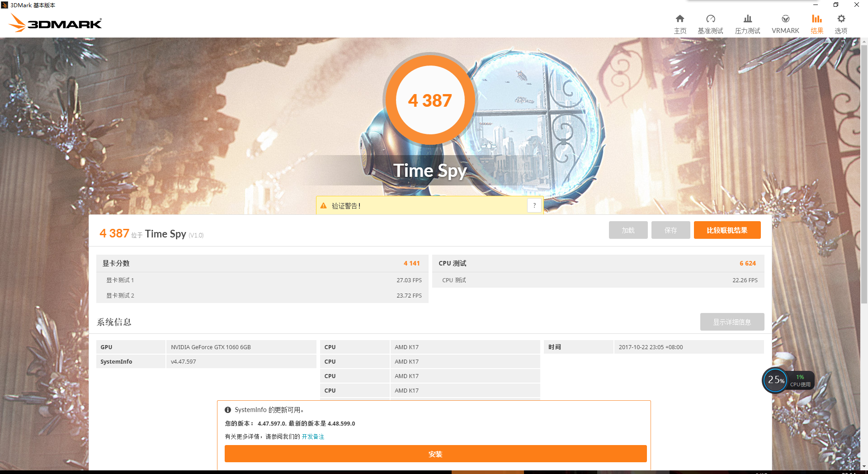Go to the 主页 home icon
This screenshot has height=474, width=868.
[x=680, y=19]
